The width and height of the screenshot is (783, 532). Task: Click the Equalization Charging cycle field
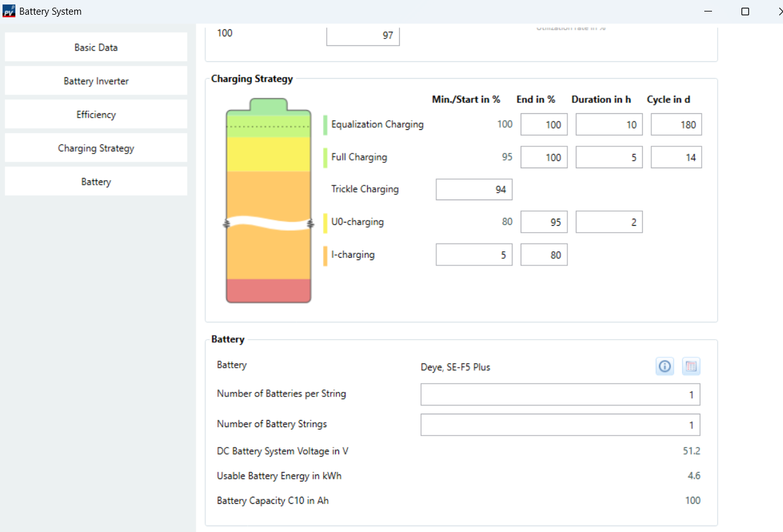tap(676, 125)
